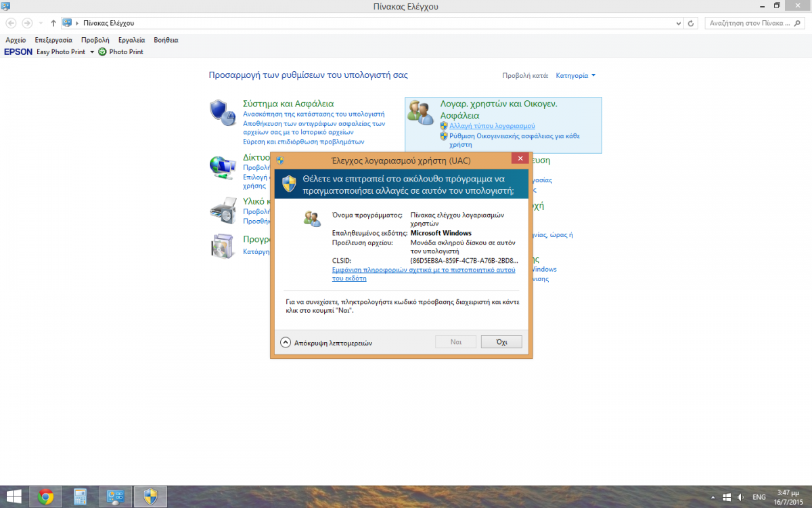The image size is (812, 508).
Task: Open File History backup copies link
Action: [x=313, y=128]
